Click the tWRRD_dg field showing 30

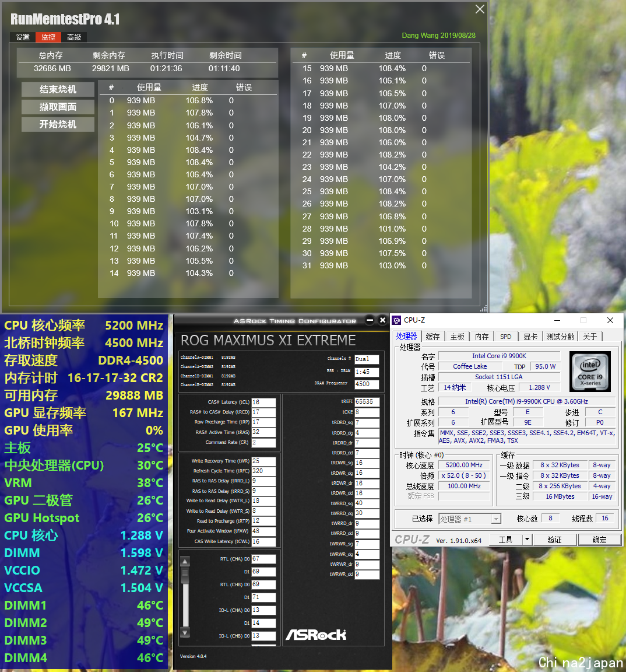click(367, 513)
